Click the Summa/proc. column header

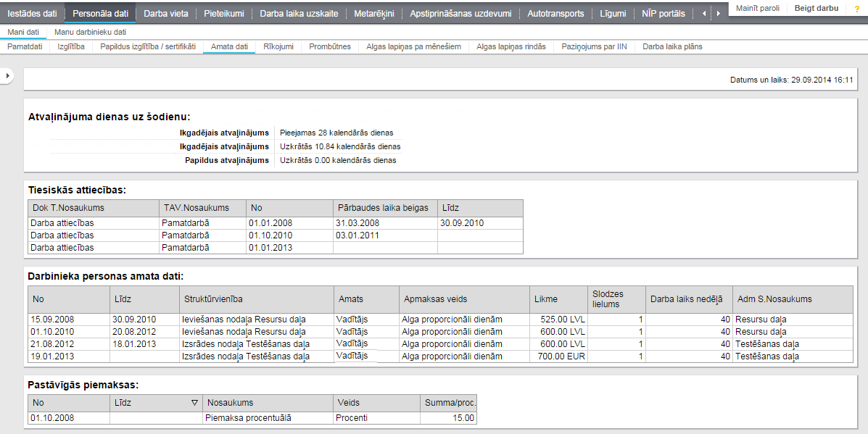coord(448,403)
